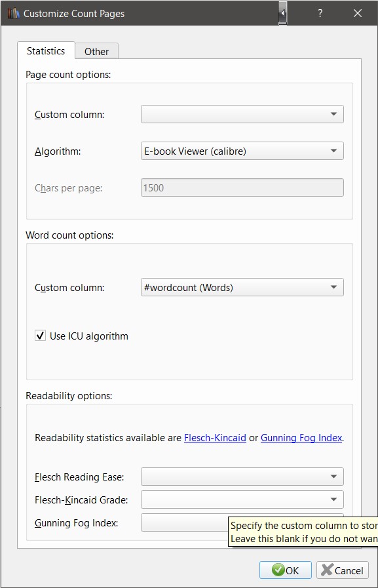378x588 pixels.
Task: Click the calibre books icon in title bar
Action: click(x=13, y=13)
